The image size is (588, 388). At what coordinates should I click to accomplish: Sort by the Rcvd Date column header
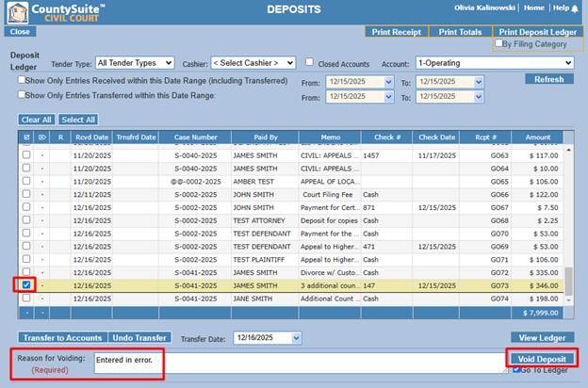tap(91, 137)
